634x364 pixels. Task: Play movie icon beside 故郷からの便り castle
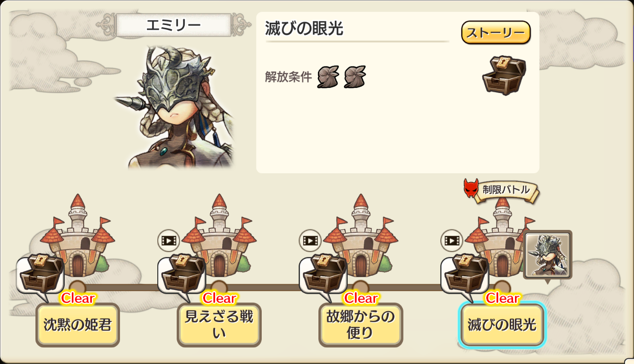(x=310, y=241)
